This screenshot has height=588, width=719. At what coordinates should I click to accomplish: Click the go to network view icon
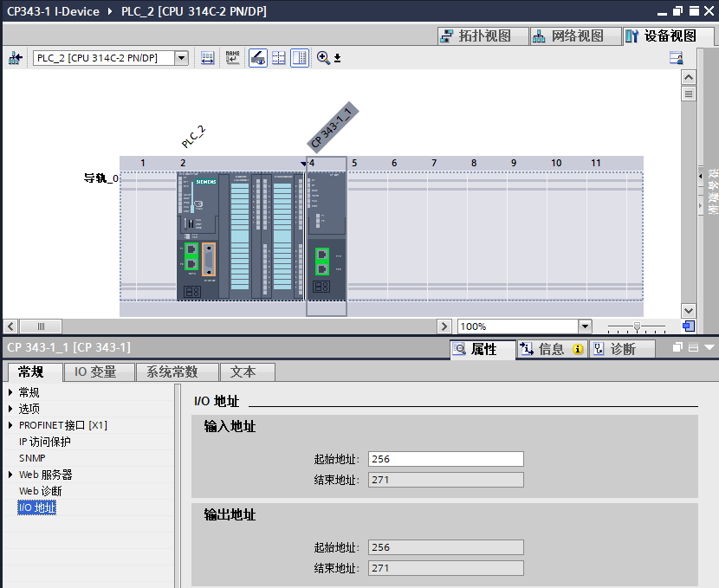15,58
